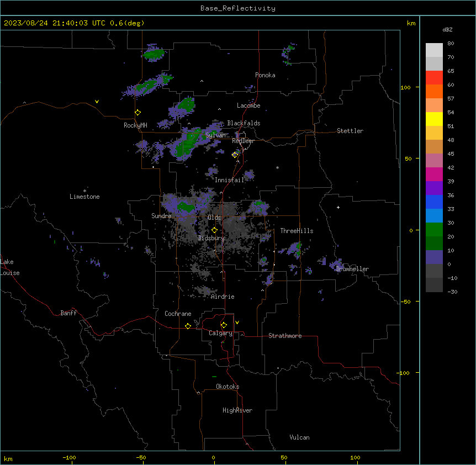
Task: Click the RockyMH map label
Action: pos(135,125)
